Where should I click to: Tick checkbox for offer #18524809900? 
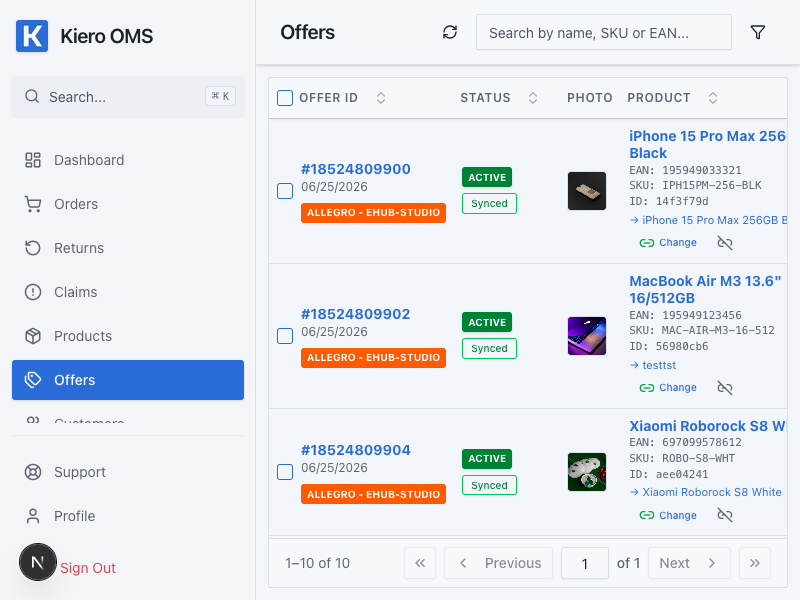285,191
